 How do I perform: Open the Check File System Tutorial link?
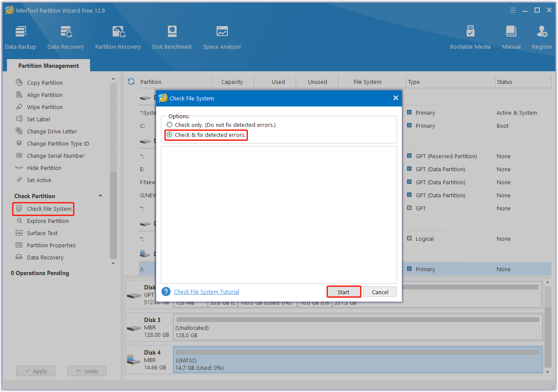207,292
